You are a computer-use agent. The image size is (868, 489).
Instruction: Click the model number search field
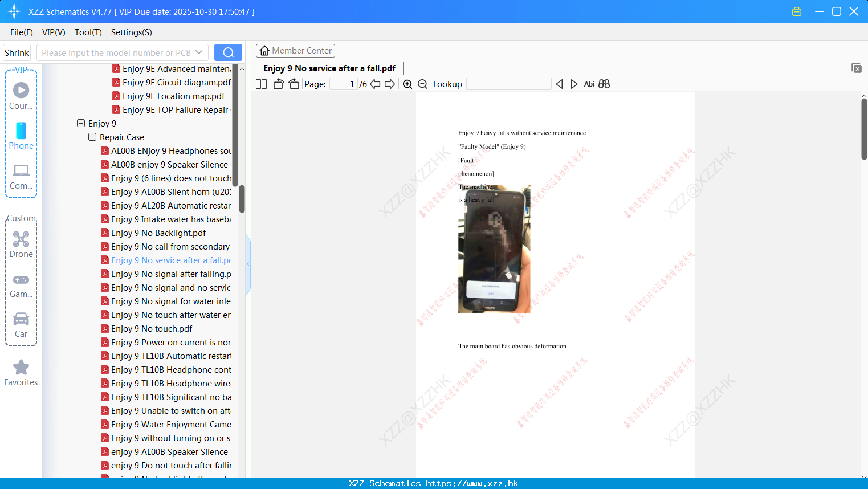coord(116,52)
